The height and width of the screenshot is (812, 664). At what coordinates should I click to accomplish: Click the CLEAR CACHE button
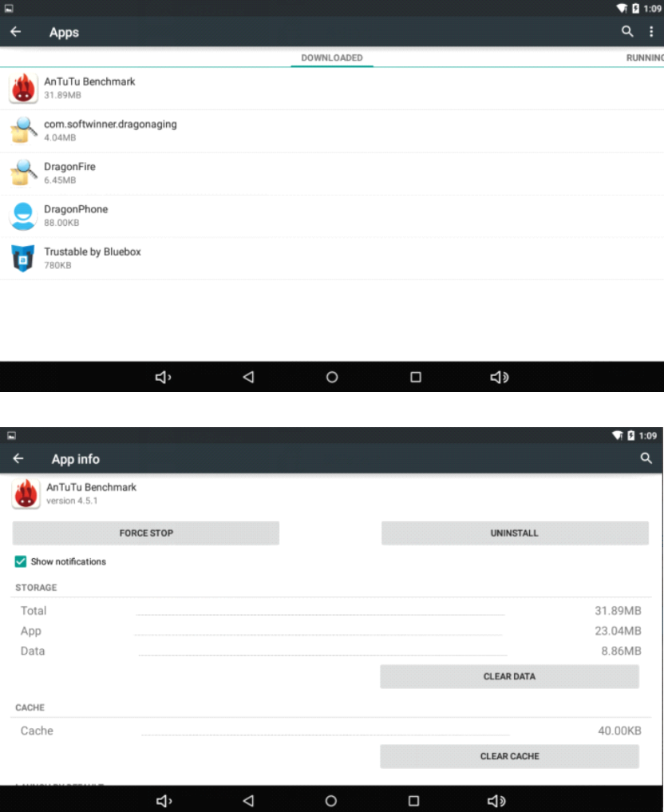tap(509, 756)
